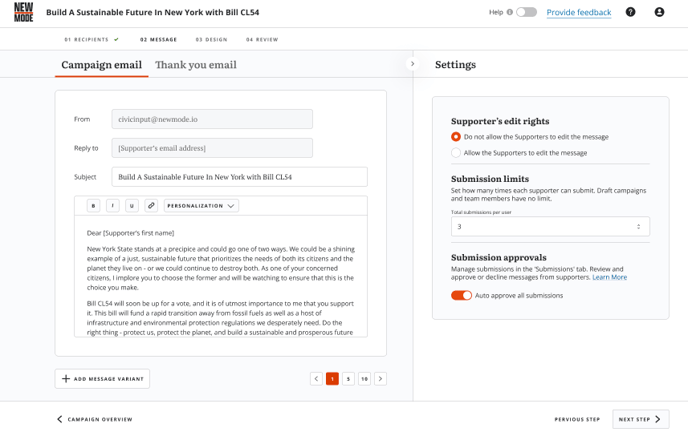Adjust total submissions per user stepper arrows
This screenshot has height=436, width=688.
tap(638, 227)
